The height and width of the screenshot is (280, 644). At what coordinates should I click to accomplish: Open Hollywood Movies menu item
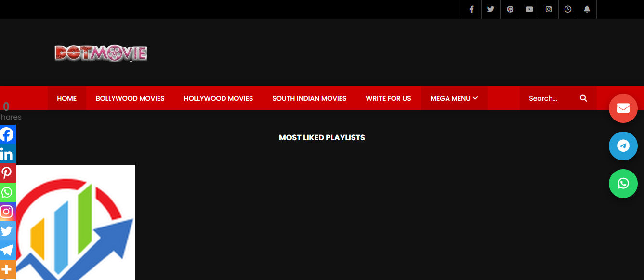point(218,98)
